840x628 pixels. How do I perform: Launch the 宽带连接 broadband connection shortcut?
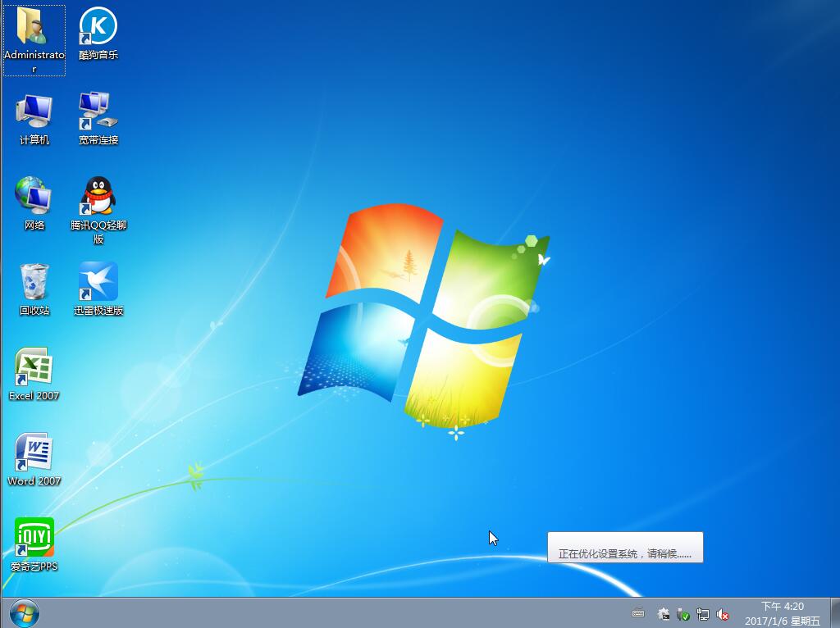[x=98, y=119]
